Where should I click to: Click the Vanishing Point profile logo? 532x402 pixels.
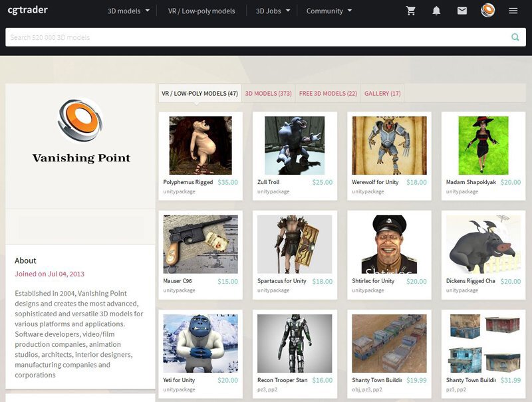point(80,120)
